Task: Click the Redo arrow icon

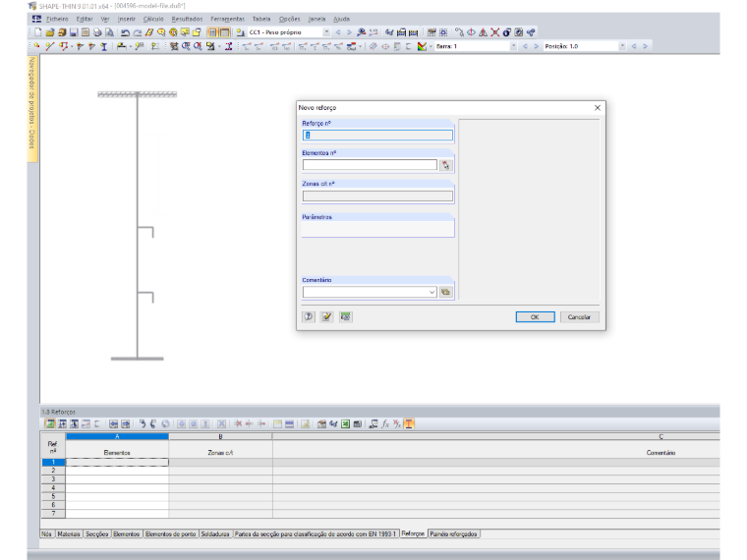Action: (138, 32)
